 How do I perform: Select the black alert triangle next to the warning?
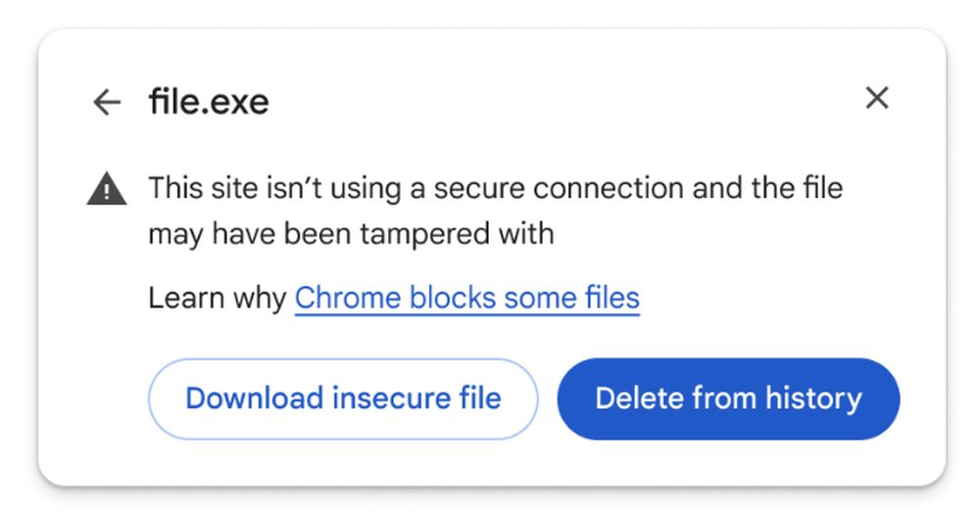pyautogui.click(x=107, y=189)
